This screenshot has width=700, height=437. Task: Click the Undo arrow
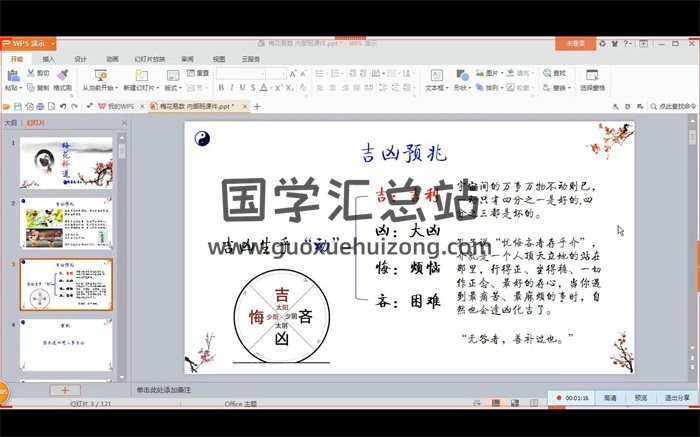tap(63, 106)
